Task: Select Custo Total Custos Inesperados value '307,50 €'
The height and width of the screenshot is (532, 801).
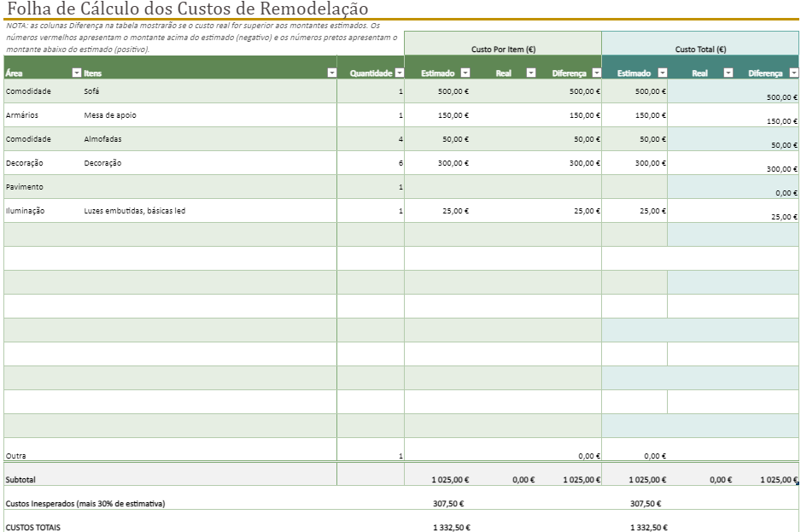Action: pyautogui.click(x=646, y=503)
